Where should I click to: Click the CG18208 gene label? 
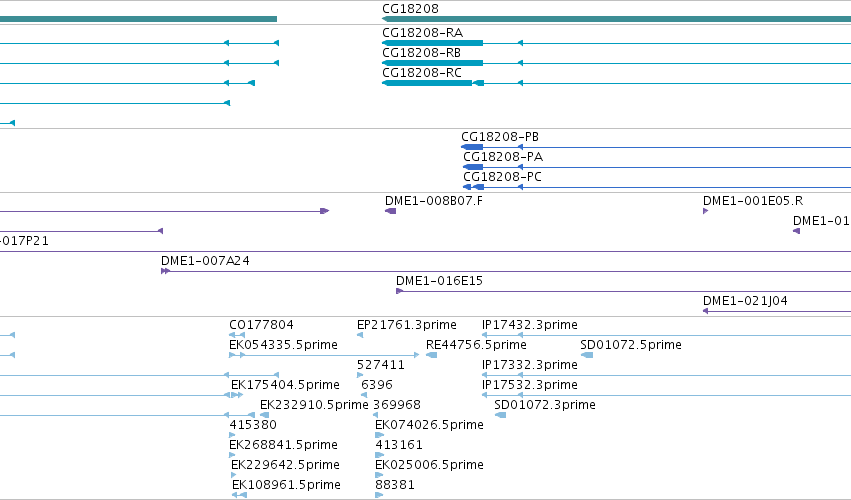[410, 9]
